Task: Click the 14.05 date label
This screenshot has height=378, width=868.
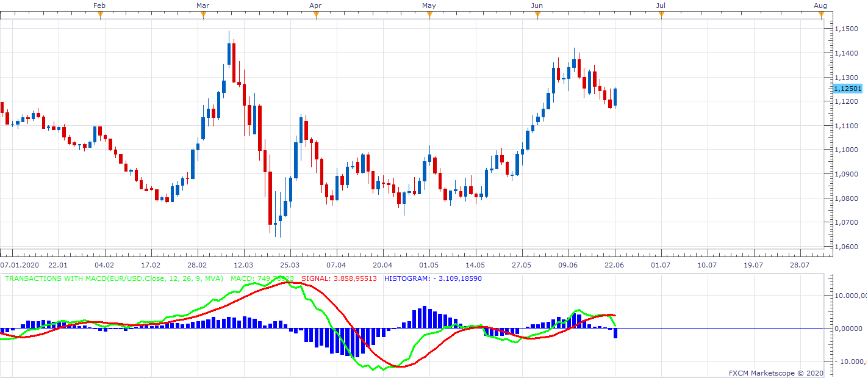Action: click(476, 265)
